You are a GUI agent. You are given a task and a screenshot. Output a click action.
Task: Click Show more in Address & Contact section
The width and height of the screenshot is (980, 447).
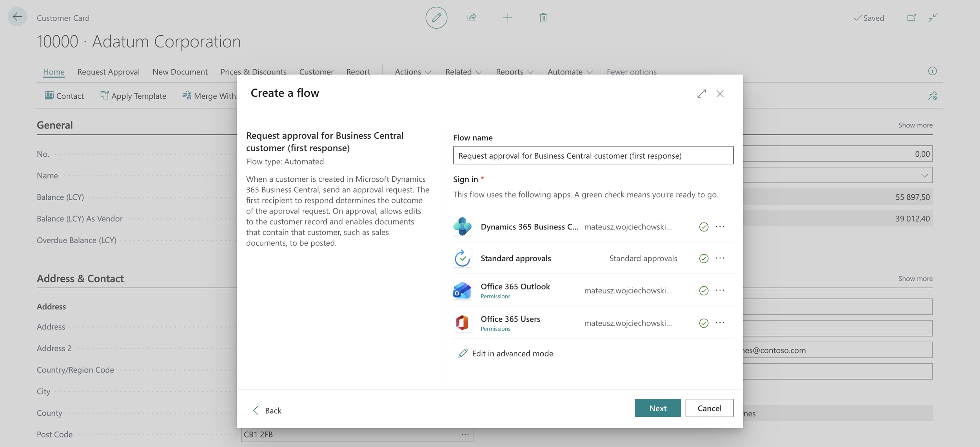[915, 279]
